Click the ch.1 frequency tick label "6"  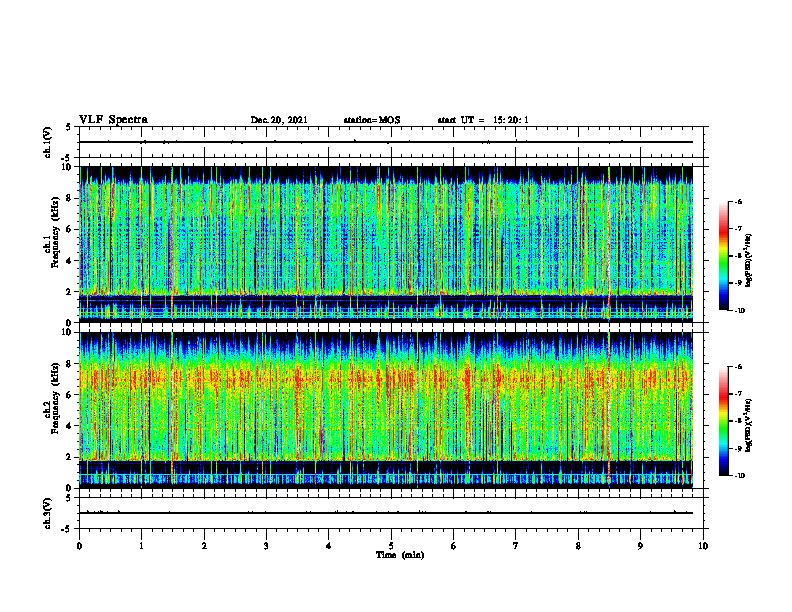70,229
